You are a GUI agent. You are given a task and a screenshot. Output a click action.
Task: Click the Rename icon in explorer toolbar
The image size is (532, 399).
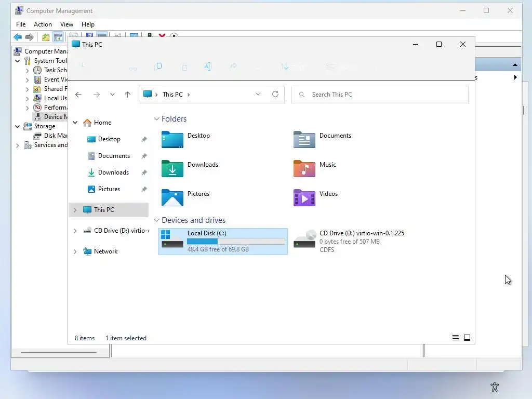208,66
